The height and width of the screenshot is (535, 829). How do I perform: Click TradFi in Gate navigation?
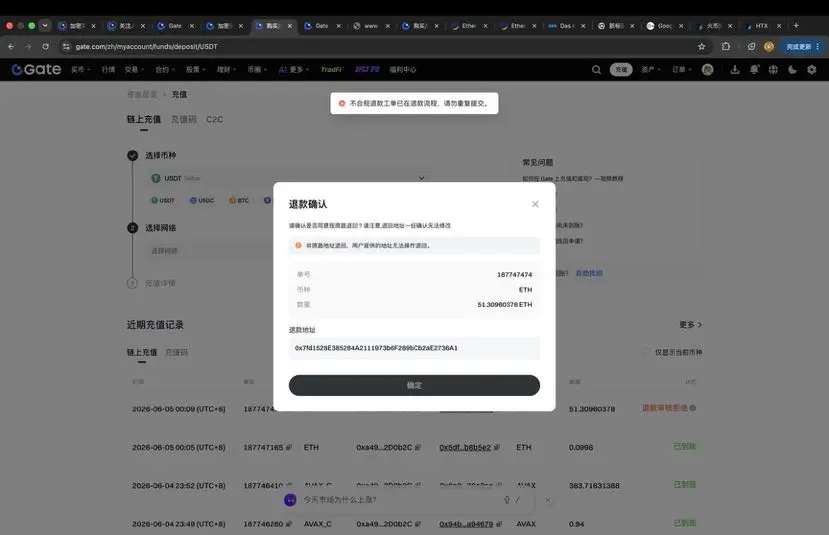pyautogui.click(x=332, y=69)
